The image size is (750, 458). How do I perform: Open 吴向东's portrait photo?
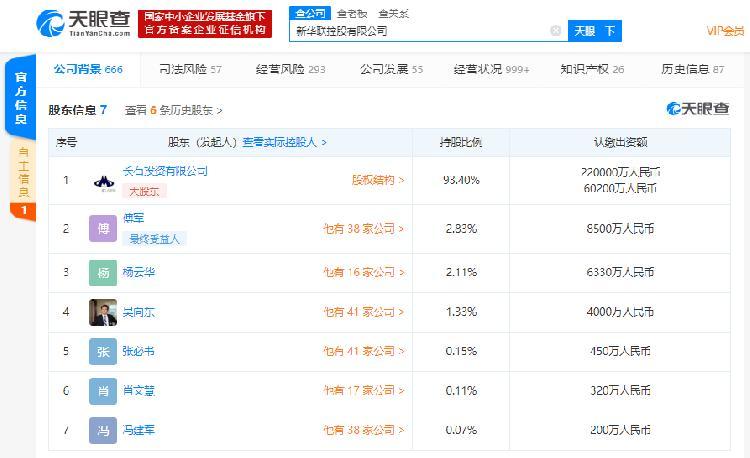103,312
